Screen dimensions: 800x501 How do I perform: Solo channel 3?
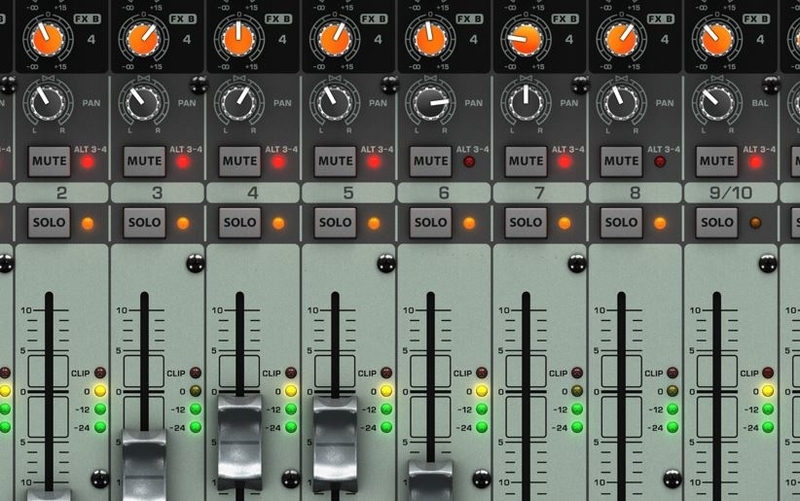[144, 222]
